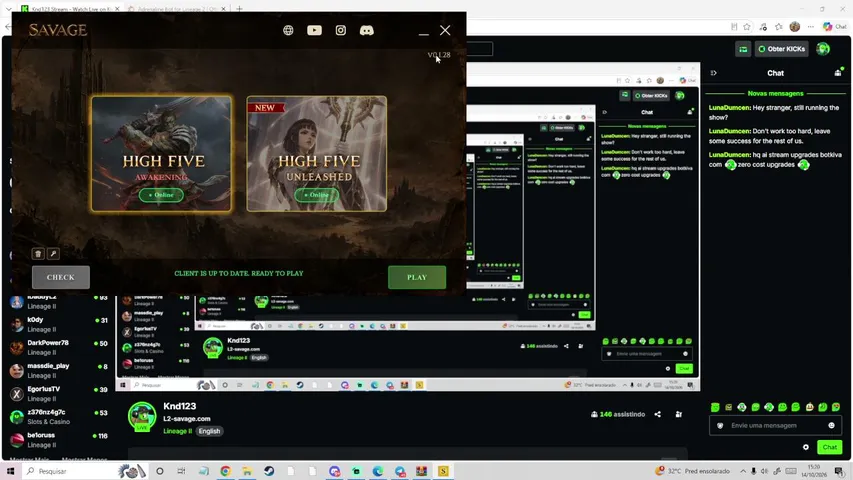Viewport: 853px width, 480px height.
Task: Open a new browser tab with plus
Action: (x=239, y=9)
